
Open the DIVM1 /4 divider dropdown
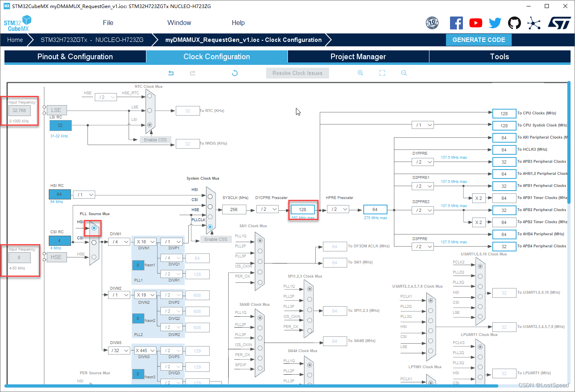[x=119, y=242]
